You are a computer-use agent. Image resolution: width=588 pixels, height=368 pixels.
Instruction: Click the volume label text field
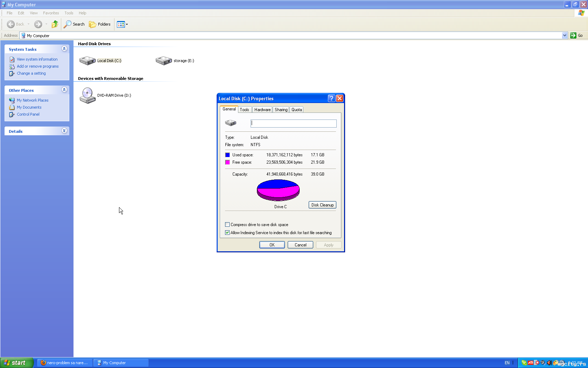pos(294,123)
